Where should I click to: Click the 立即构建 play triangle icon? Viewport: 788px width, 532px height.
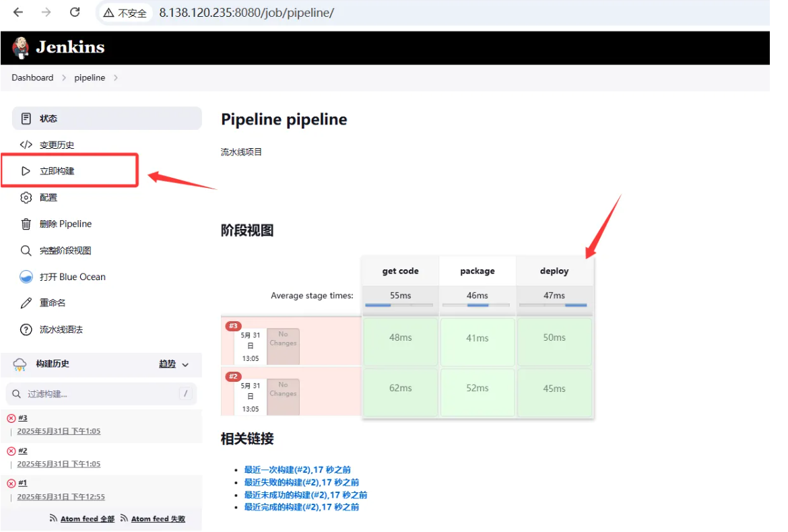click(x=26, y=171)
